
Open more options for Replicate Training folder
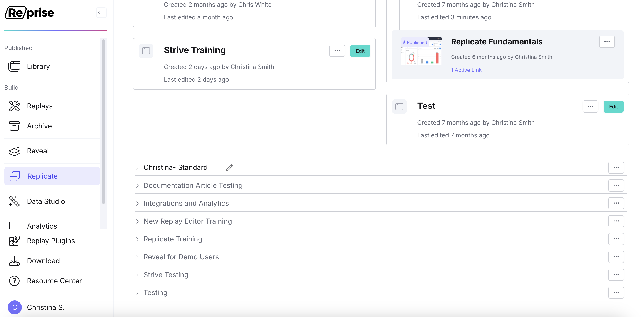click(x=616, y=239)
